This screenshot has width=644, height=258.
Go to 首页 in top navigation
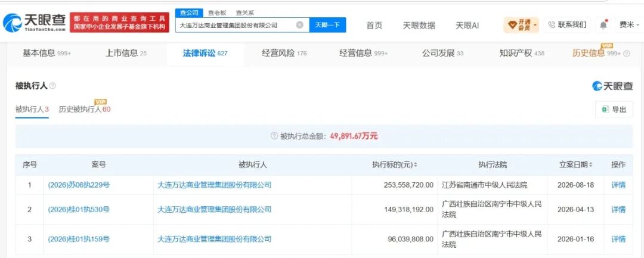[x=374, y=25]
